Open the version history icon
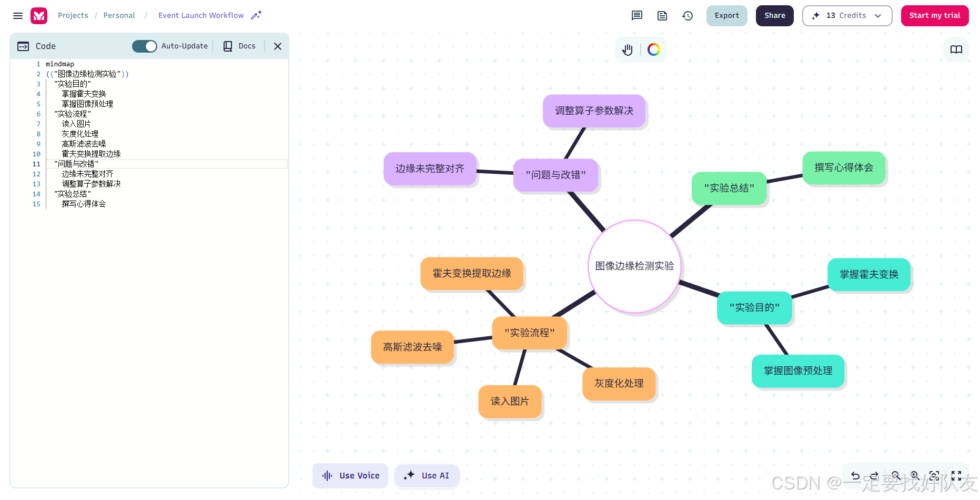The height and width of the screenshot is (500, 980). [688, 16]
